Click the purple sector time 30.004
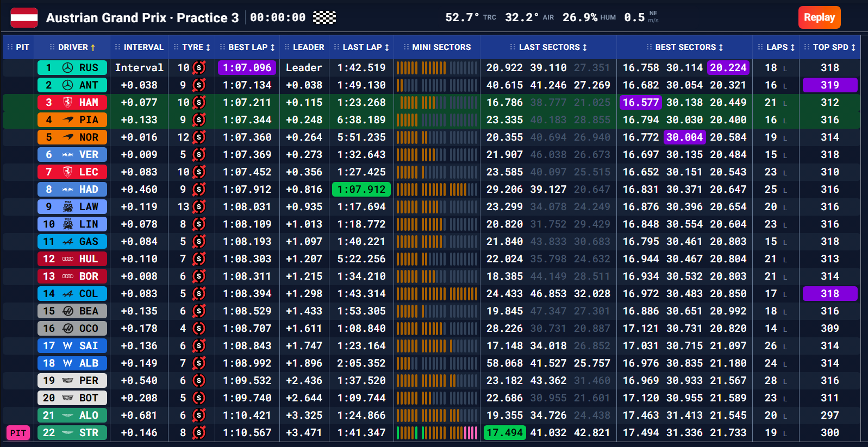868x447 pixels. click(685, 137)
